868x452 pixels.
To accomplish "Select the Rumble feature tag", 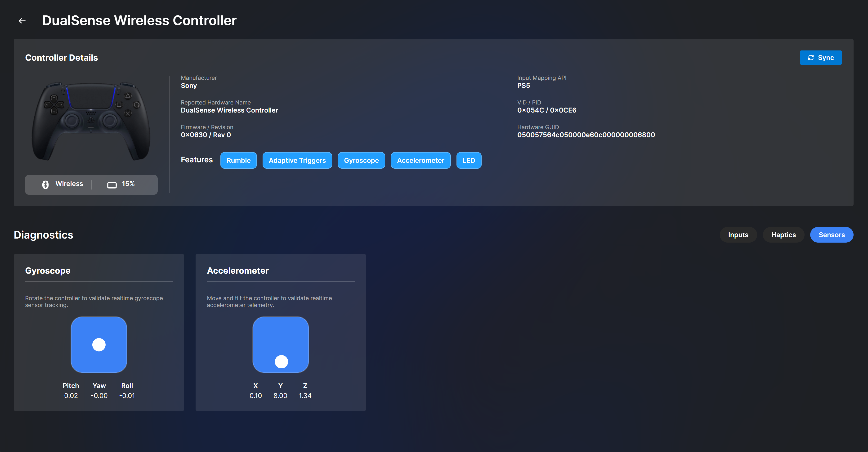I will 239,160.
